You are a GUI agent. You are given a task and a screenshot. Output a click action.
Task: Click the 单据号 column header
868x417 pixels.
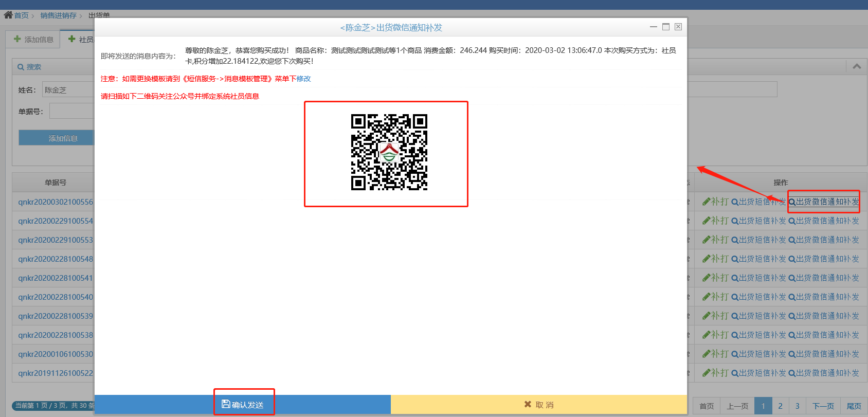coord(56,183)
